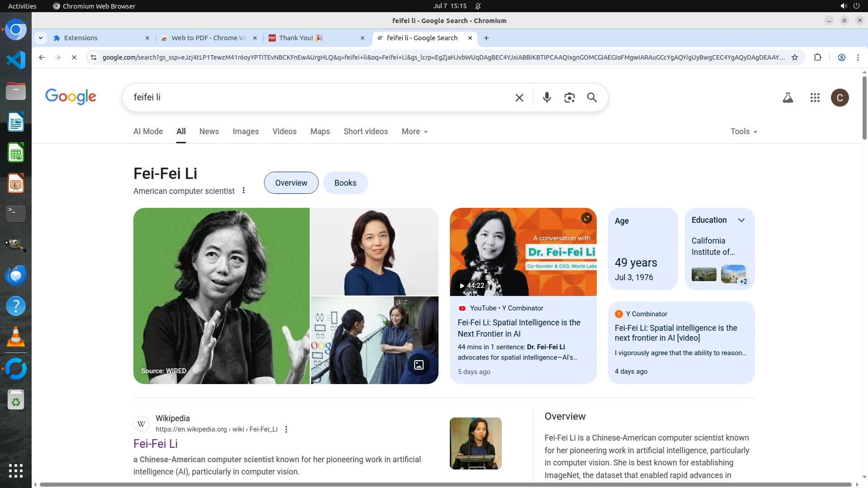Screen dimensions: 868x488
Task: Click the voice search microphone icon
Action: [547, 97]
